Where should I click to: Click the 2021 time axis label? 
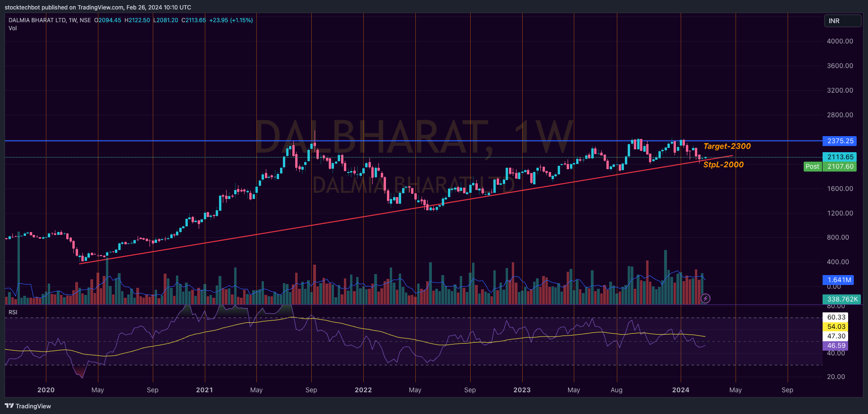point(204,390)
